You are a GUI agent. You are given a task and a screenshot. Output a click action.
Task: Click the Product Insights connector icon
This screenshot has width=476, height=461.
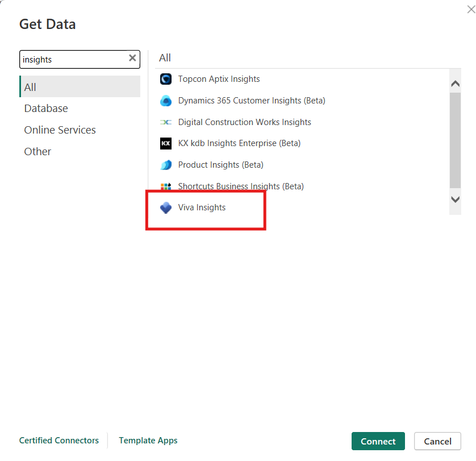(x=166, y=165)
